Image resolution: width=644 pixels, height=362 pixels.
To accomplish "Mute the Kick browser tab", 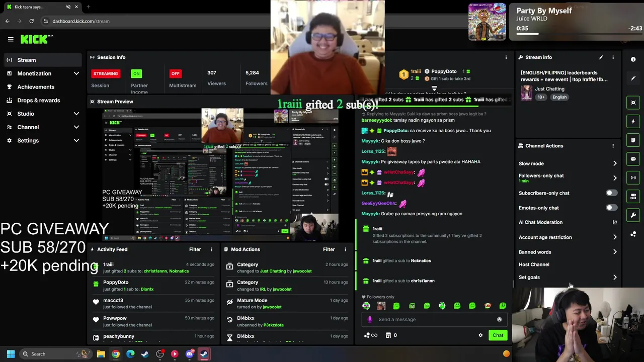I will coord(68,7).
